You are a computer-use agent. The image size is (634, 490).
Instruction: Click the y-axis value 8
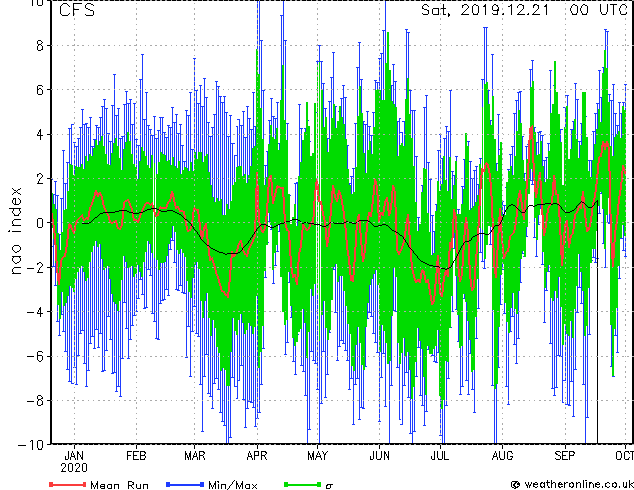[40, 46]
